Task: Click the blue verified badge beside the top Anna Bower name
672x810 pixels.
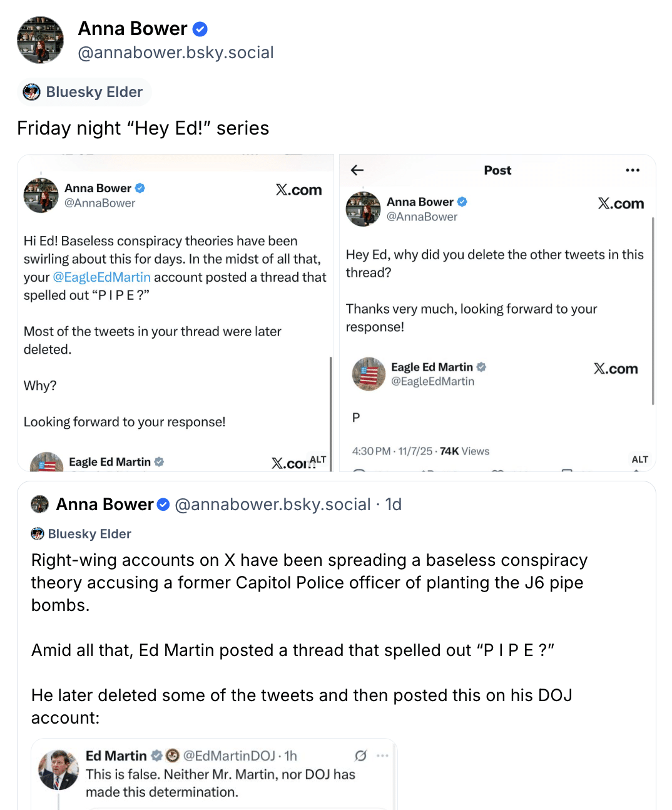Action: [x=200, y=29]
